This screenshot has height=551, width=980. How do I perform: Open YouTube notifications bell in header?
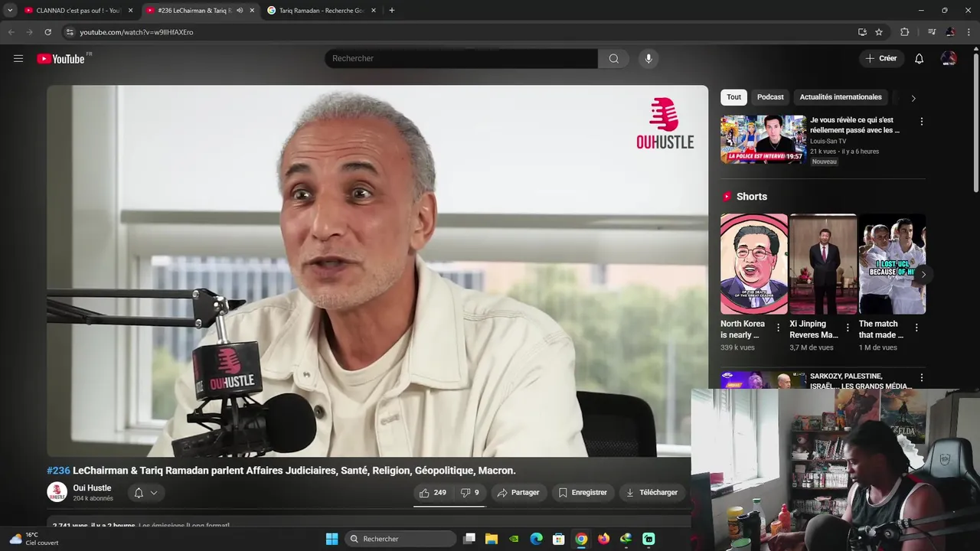pyautogui.click(x=919, y=58)
